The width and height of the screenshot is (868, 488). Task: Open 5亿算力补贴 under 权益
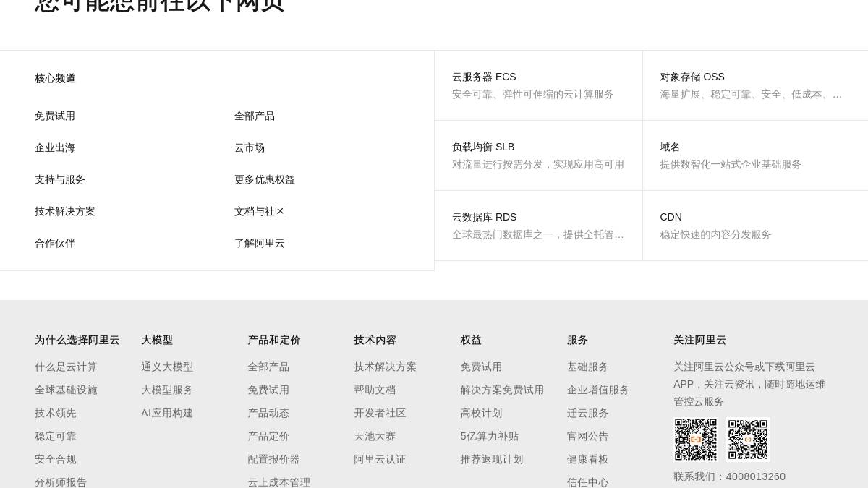[x=490, y=436]
